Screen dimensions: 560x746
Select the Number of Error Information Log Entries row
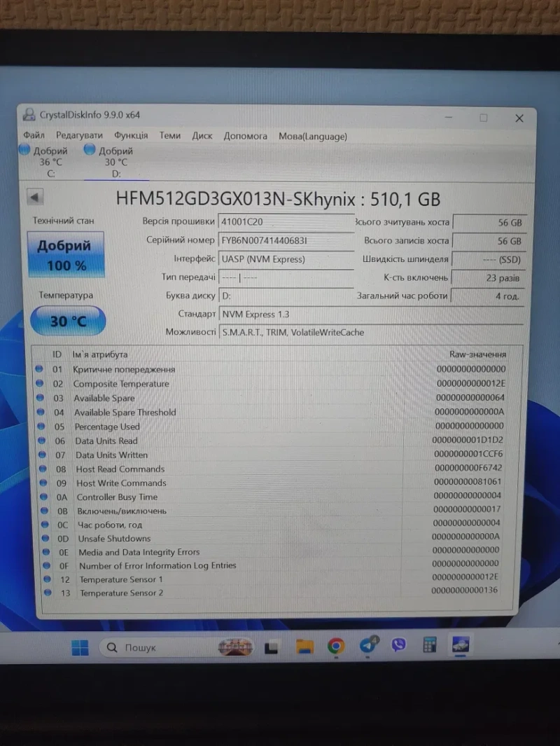tap(271, 565)
